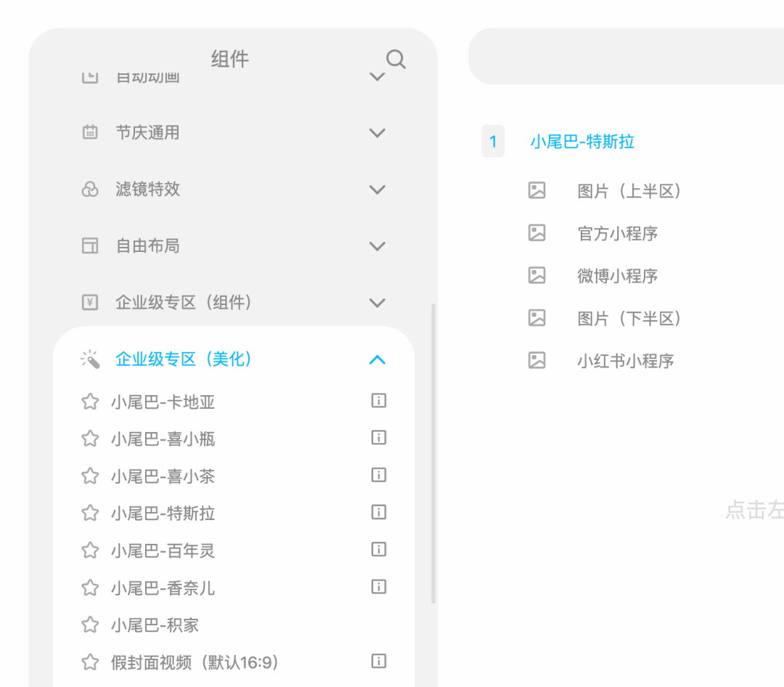Select the 微博小程序 image icon
The image size is (784, 687).
click(x=536, y=275)
